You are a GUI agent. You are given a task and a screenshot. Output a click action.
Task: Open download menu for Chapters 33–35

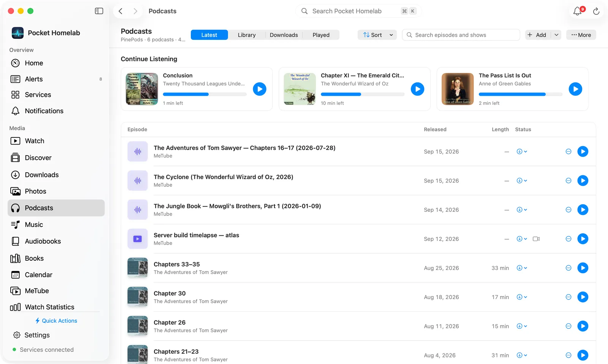(x=522, y=268)
